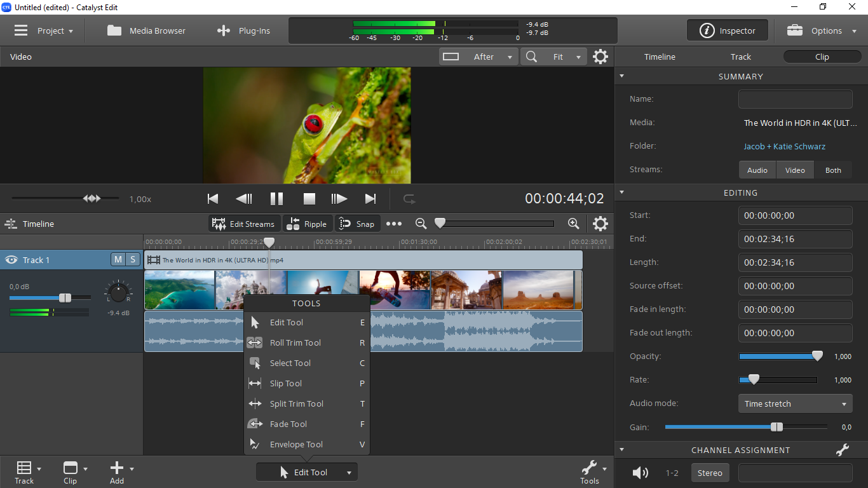The height and width of the screenshot is (488, 868).
Task: Mute Track 1 using the M button
Action: pyautogui.click(x=118, y=259)
